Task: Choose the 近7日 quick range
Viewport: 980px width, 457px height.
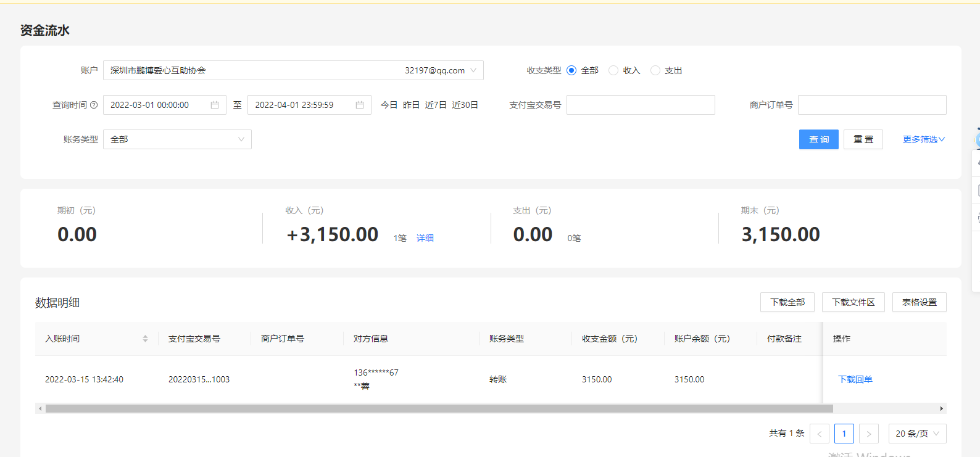Action: 436,105
